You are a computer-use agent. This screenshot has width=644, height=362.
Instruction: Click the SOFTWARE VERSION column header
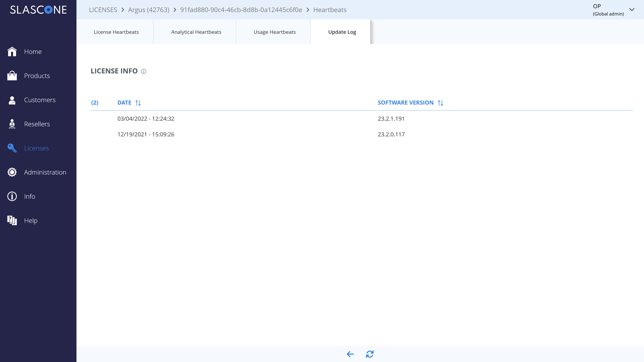tap(406, 103)
